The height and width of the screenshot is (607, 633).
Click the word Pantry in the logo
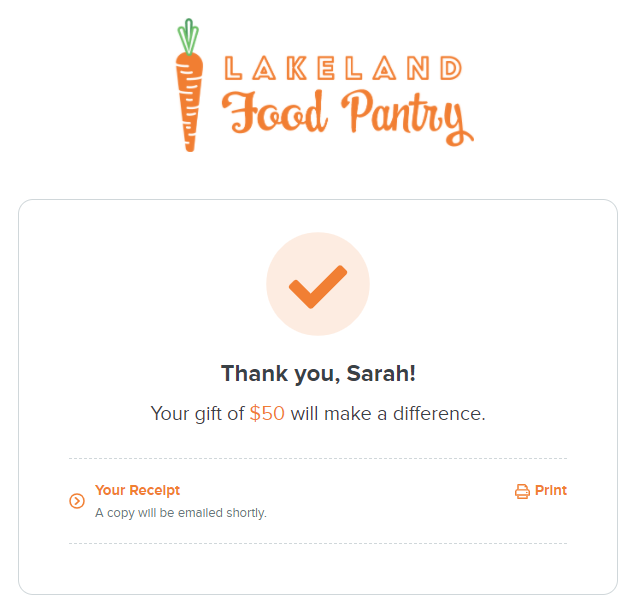click(x=408, y=117)
